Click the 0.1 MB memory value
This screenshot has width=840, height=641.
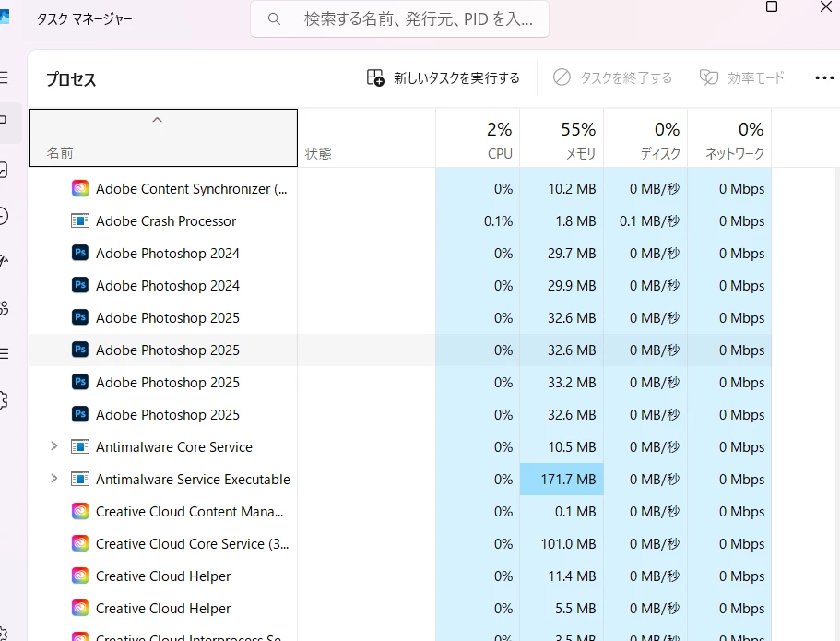click(575, 511)
